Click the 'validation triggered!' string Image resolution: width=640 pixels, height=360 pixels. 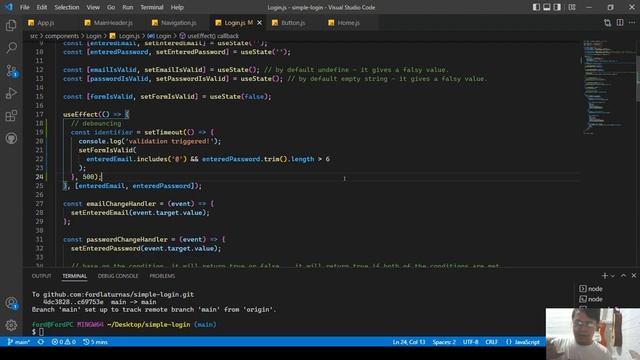pos(171,141)
